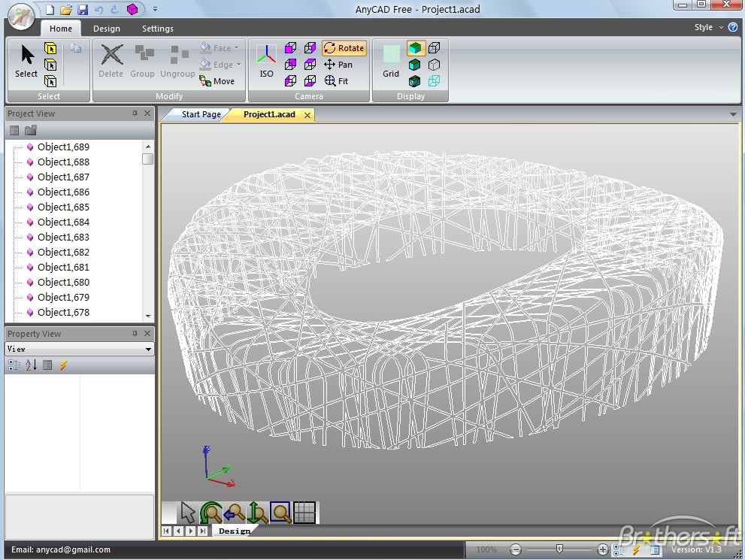Viewport: 745px width, 560px height.
Task: Click the zoom window magnifier icon in viewport toolbar
Action: point(281,513)
